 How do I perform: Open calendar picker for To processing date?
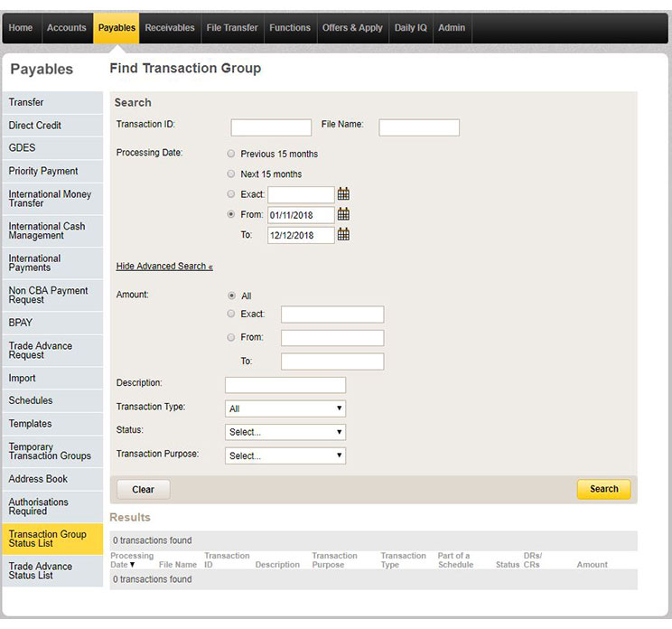click(x=343, y=234)
